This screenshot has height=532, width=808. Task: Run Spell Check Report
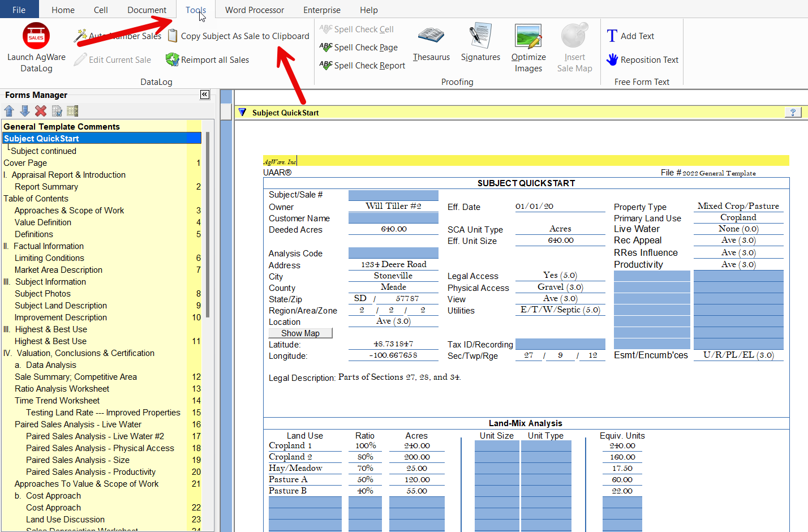pyautogui.click(x=362, y=66)
